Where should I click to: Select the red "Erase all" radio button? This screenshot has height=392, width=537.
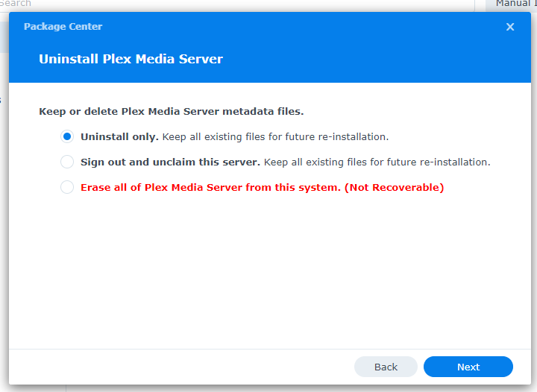point(67,187)
